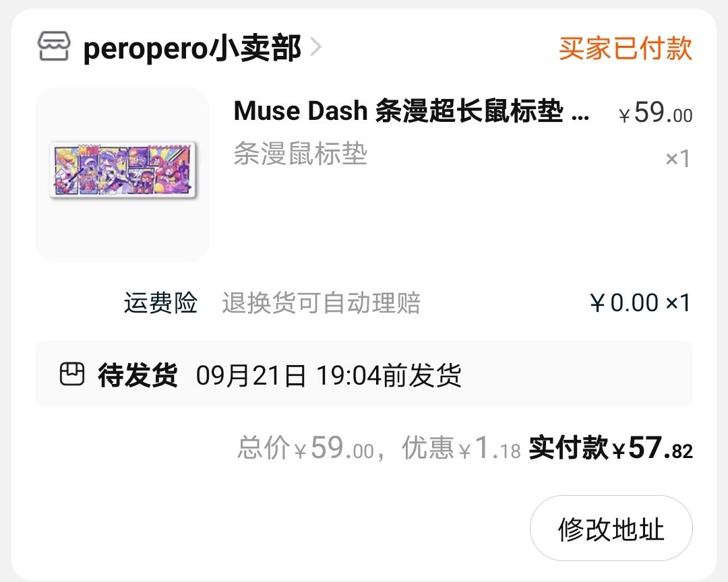Tap the ¥59.00 item price
This screenshot has height=582, width=728.
(655, 112)
